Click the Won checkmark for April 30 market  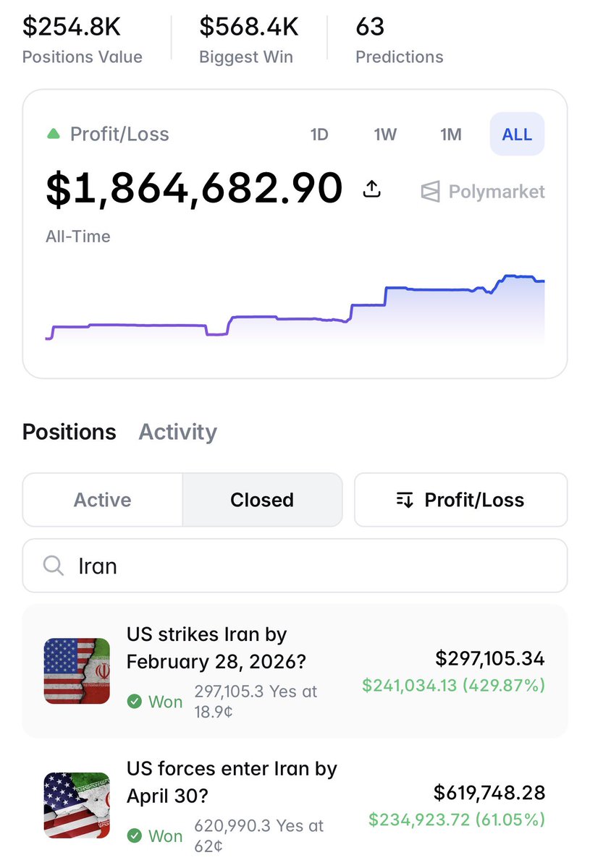pyautogui.click(x=134, y=835)
